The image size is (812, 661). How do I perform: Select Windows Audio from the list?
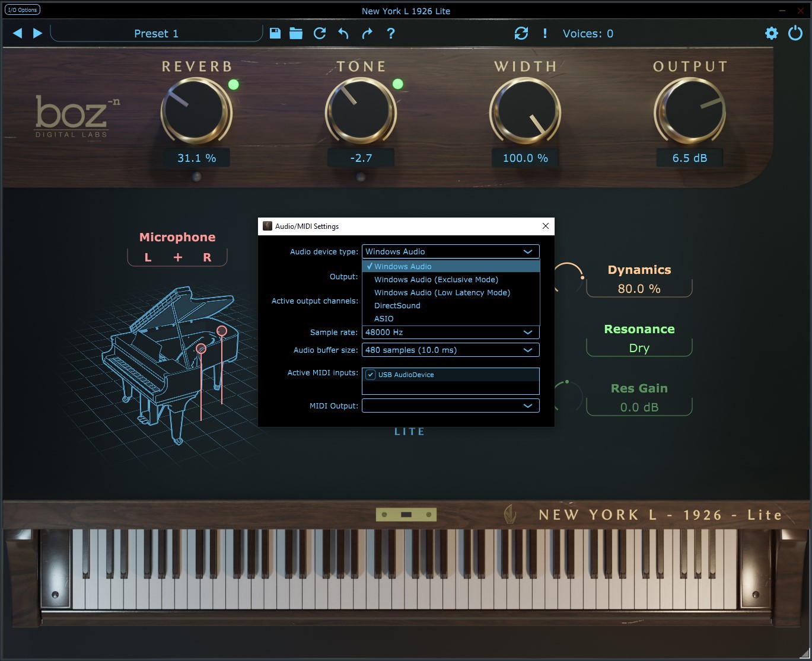click(x=451, y=266)
